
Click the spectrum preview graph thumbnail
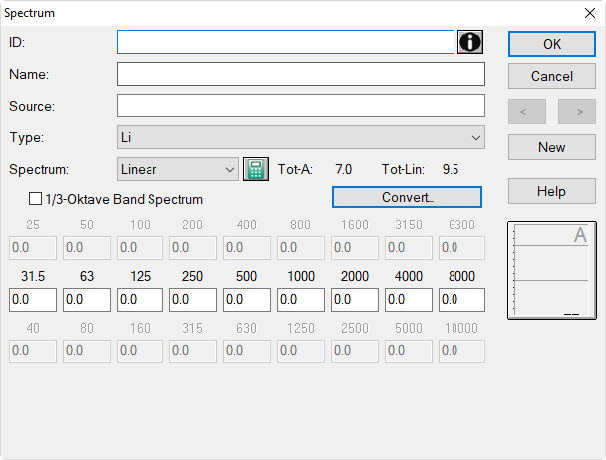click(x=552, y=270)
